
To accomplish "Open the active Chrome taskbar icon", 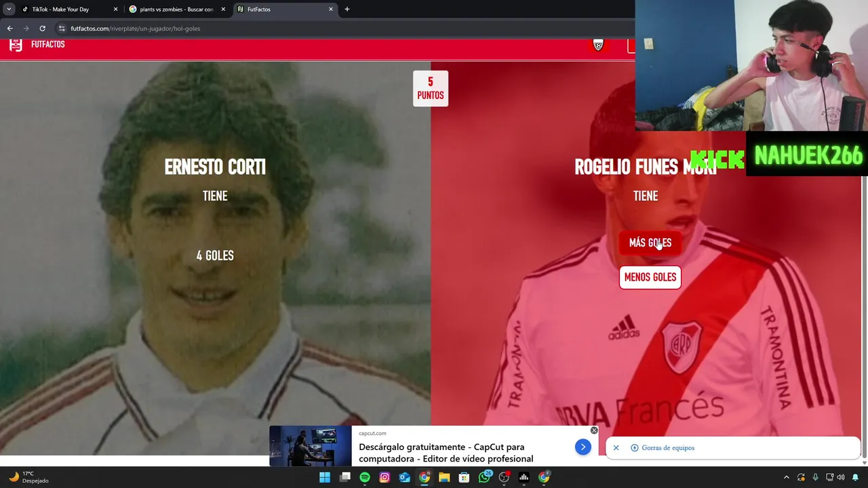I will pyautogui.click(x=425, y=477).
